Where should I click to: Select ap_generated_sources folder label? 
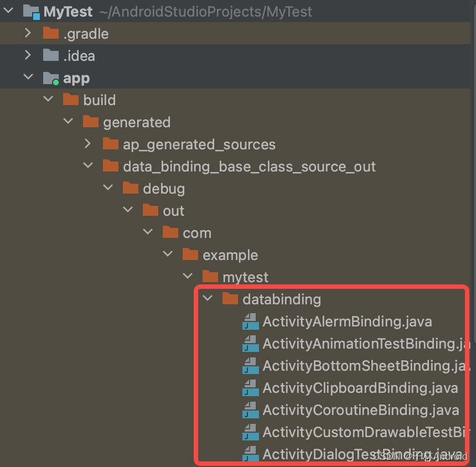coord(199,145)
